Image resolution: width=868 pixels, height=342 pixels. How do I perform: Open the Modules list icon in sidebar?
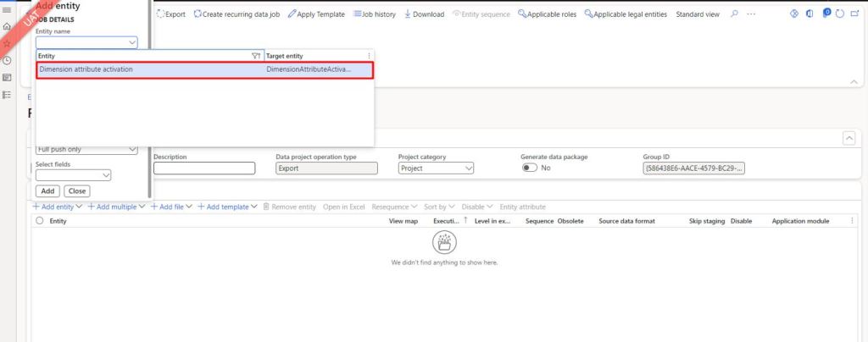click(x=7, y=94)
